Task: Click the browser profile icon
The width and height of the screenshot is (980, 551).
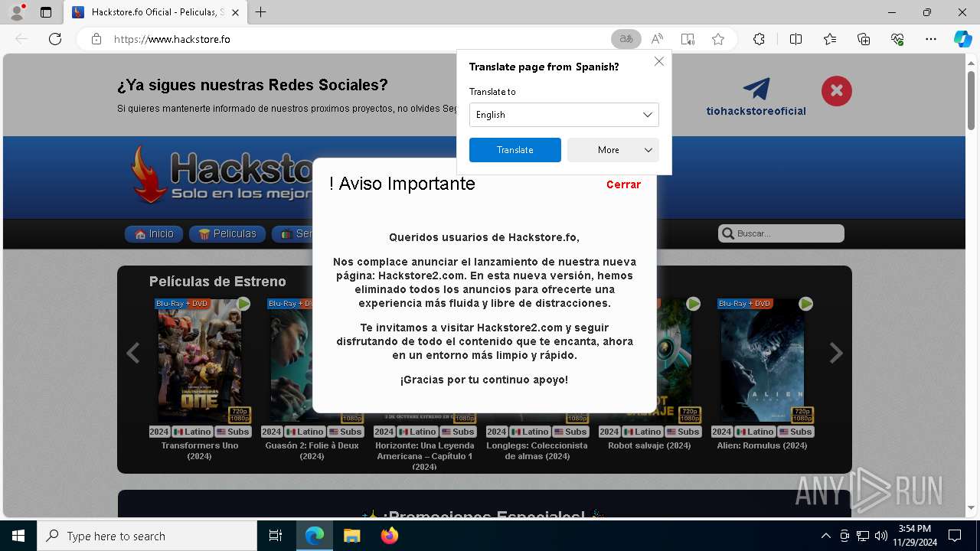Action: (x=17, y=12)
